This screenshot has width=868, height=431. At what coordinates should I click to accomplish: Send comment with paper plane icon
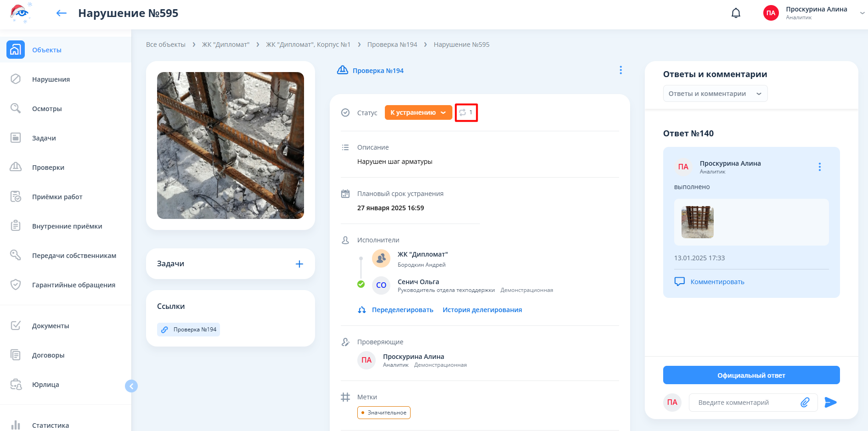click(830, 403)
